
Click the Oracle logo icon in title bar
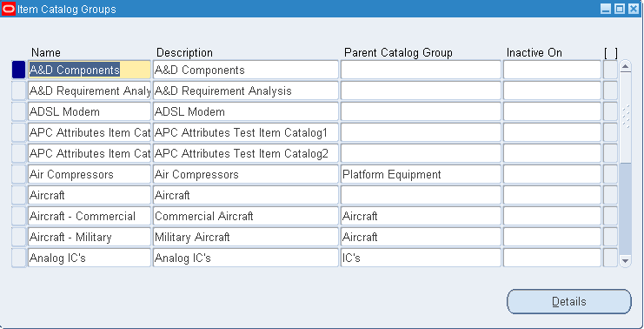[x=8, y=9]
